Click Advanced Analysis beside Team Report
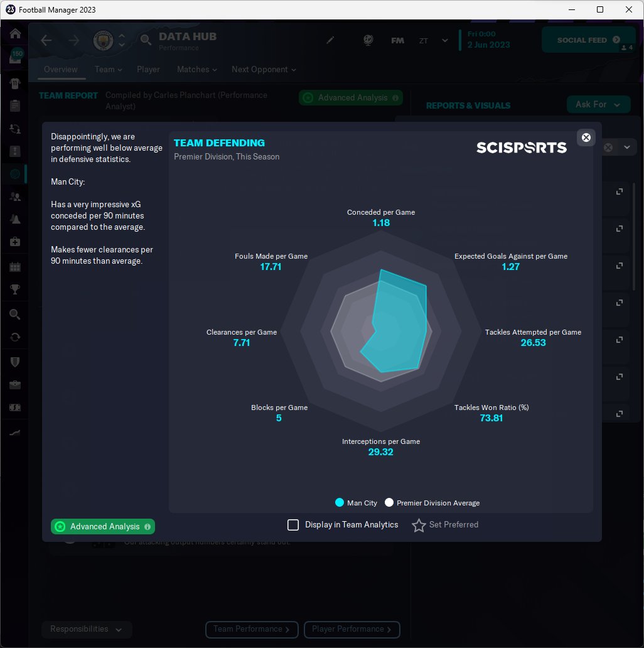 pos(350,98)
